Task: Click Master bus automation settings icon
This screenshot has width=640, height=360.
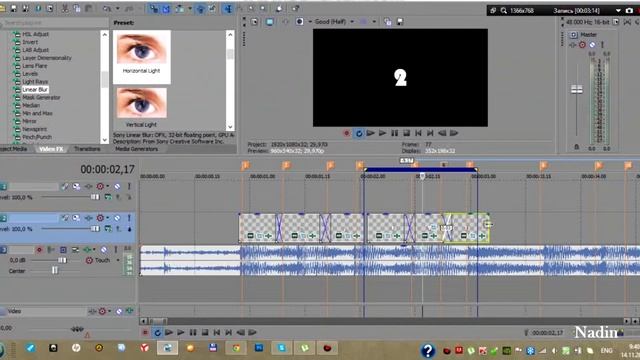Action: 582,45
